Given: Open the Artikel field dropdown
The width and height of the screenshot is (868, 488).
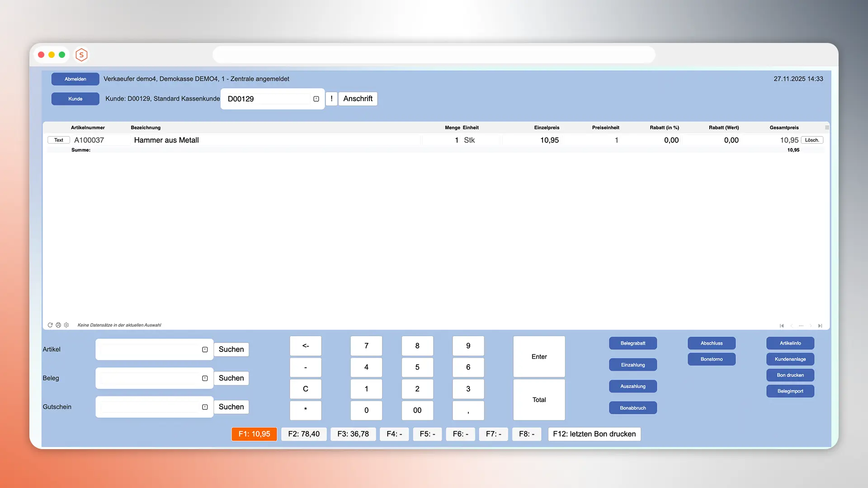Looking at the screenshot, I should click(205, 349).
